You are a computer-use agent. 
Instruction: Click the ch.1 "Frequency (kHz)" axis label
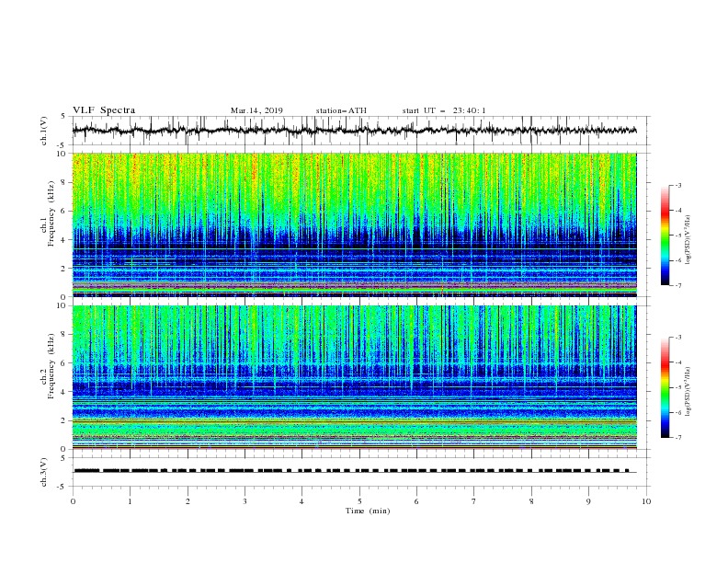click(x=51, y=213)
